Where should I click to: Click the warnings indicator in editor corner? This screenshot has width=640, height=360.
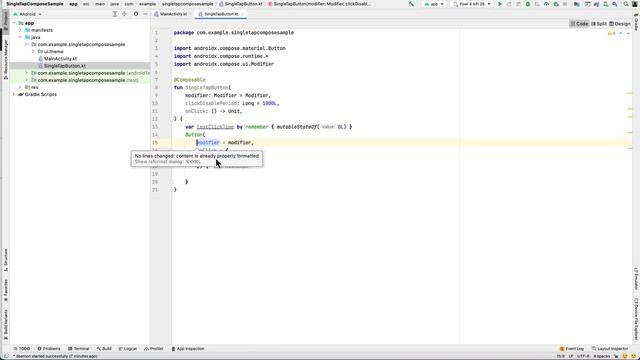click(x=611, y=33)
